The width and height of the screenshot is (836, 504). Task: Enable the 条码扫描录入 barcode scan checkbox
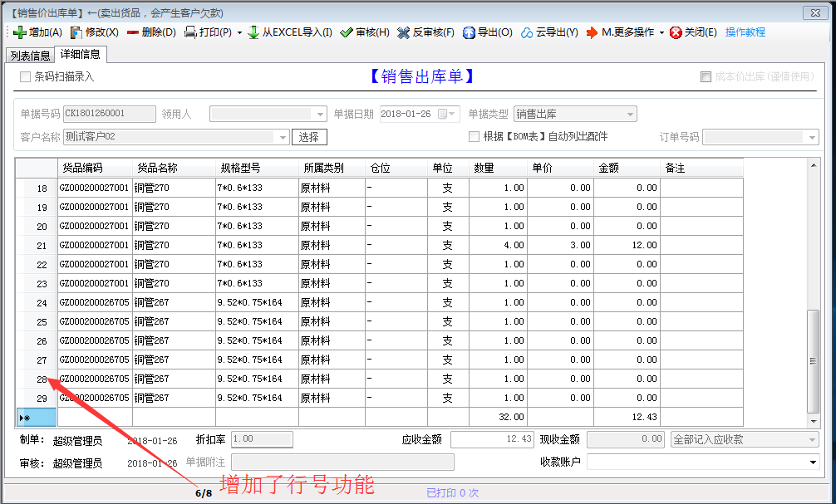click(x=26, y=74)
